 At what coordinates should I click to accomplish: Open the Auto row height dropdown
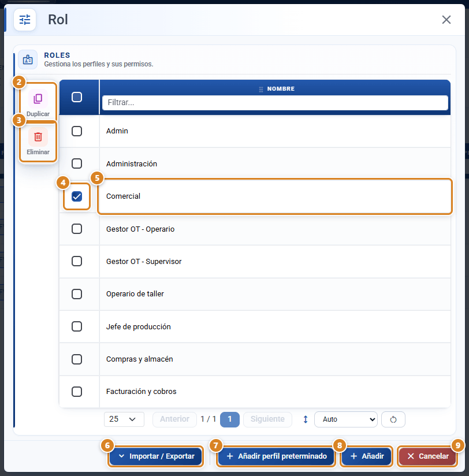click(346, 419)
